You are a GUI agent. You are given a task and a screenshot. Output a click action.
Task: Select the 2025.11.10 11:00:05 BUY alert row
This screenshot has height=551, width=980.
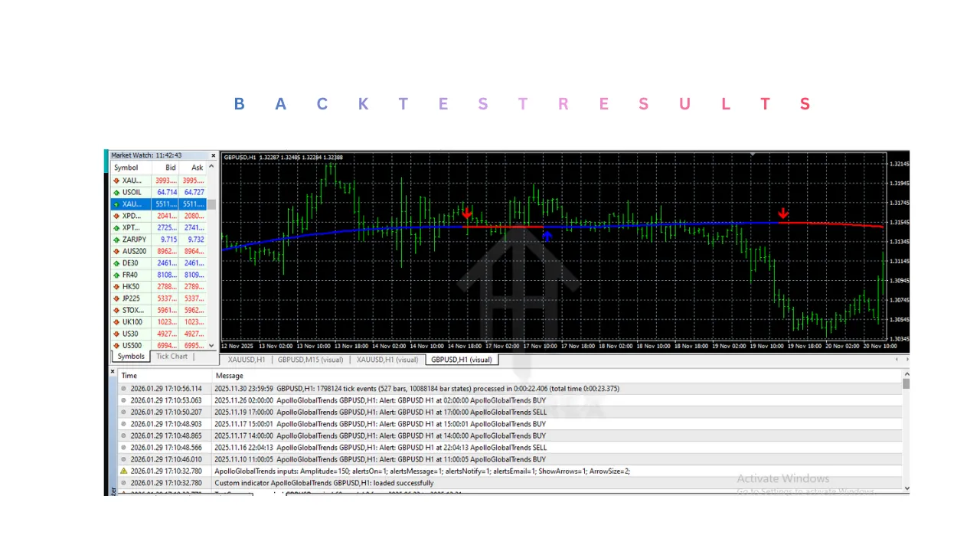coord(510,459)
